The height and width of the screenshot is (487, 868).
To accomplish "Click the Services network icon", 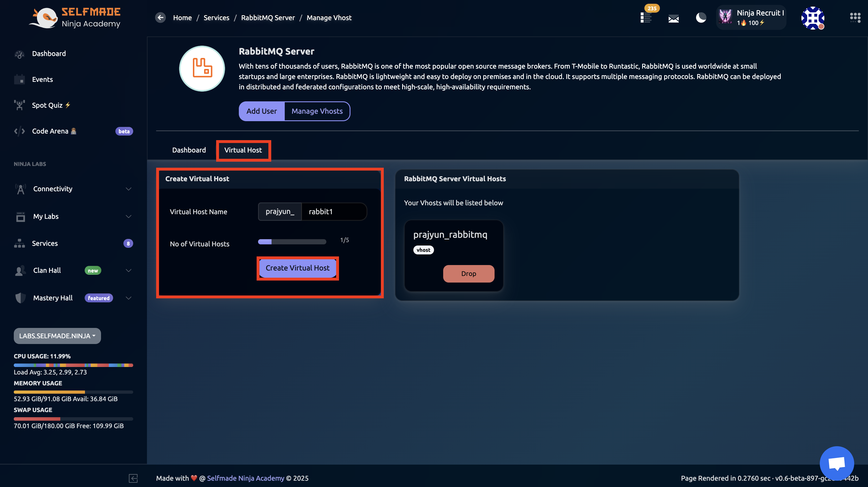I will point(20,243).
